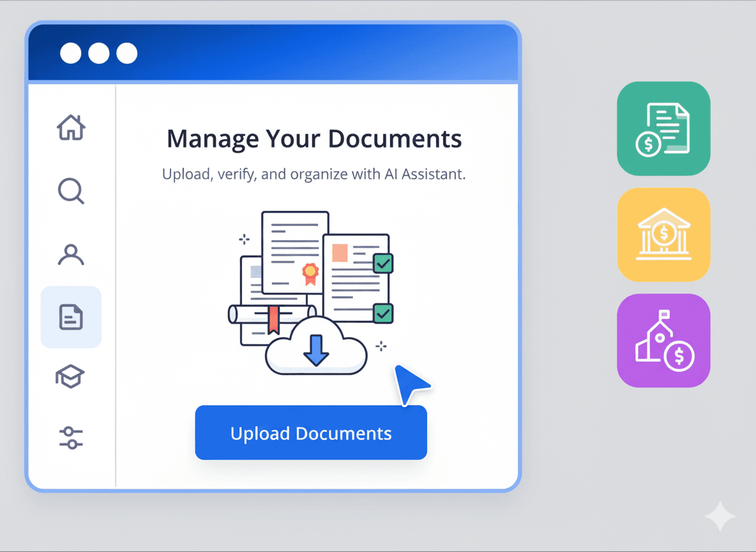Click the AI Assistant subtitle text
Screen dimensions: 756x552
click(x=314, y=174)
